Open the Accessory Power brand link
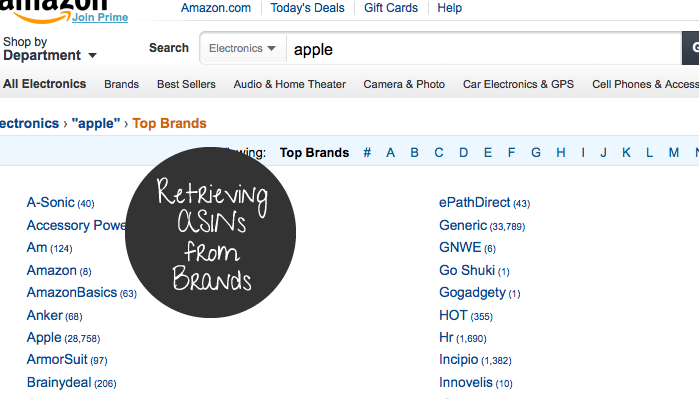Image resolution: width=699 pixels, height=399 pixels. point(76,226)
